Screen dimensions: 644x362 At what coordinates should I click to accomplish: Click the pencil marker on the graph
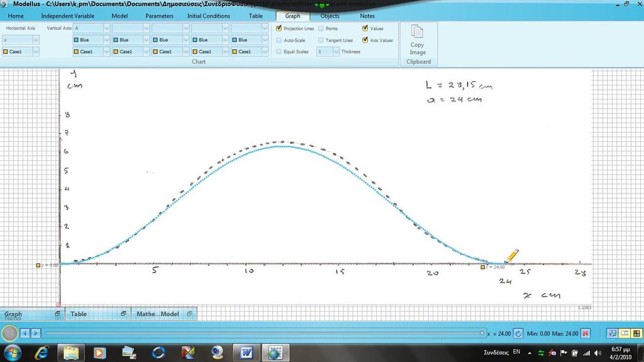[x=512, y=256]
